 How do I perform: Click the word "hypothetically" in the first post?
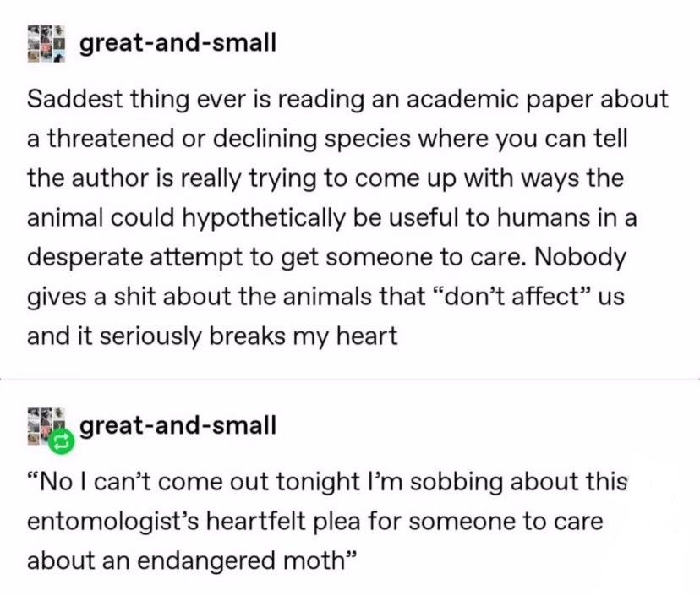click(x=264, y=219)
